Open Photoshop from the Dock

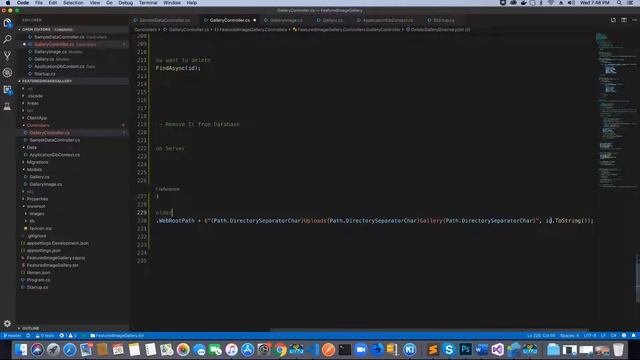pyautogui.click(x=465, y=350)
